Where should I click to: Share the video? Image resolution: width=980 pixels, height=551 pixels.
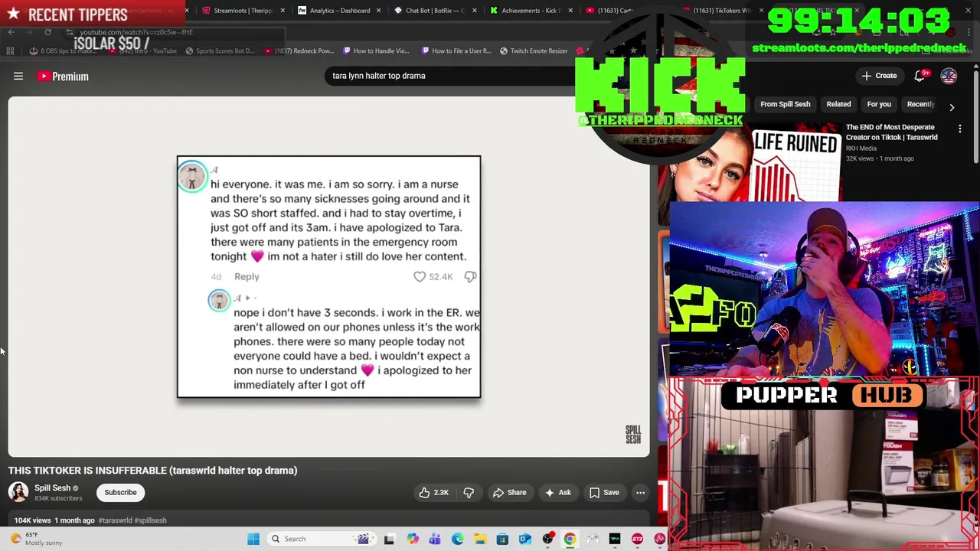click(509, 493)
